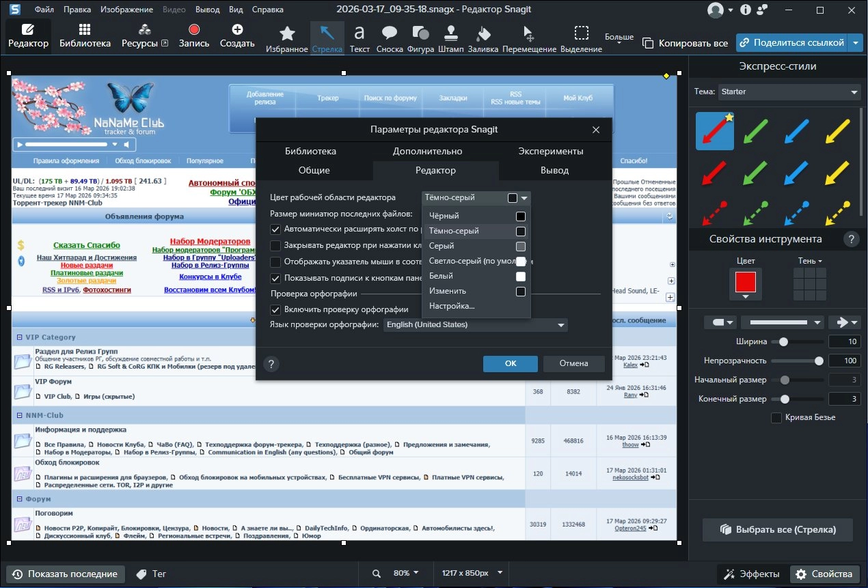Select the Текст (Text) tool
Viewport: 868px width, 588px height.
pyautogui.click(x=360, y=38)
